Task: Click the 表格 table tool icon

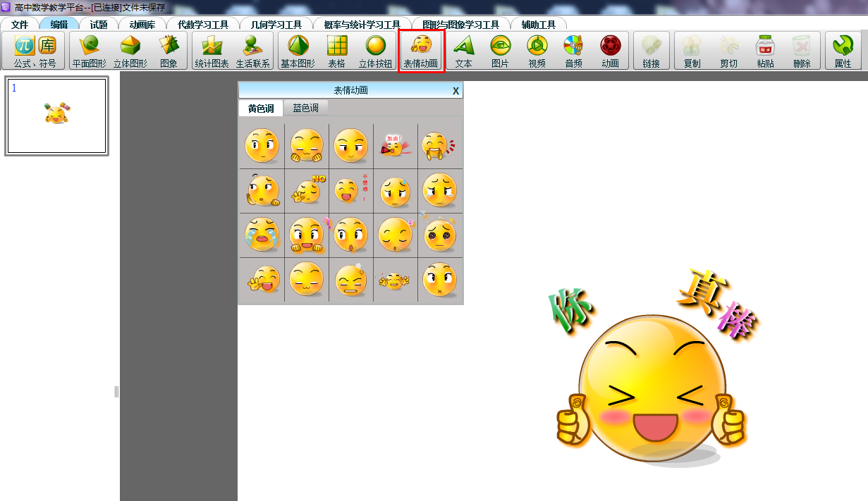Action: click(x=336, y=51)
